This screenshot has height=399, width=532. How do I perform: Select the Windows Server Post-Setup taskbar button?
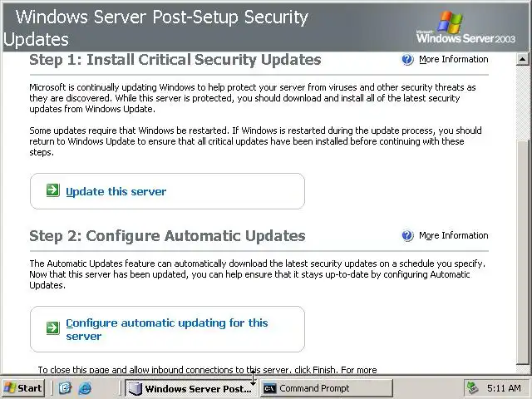(x=190, y=388)
